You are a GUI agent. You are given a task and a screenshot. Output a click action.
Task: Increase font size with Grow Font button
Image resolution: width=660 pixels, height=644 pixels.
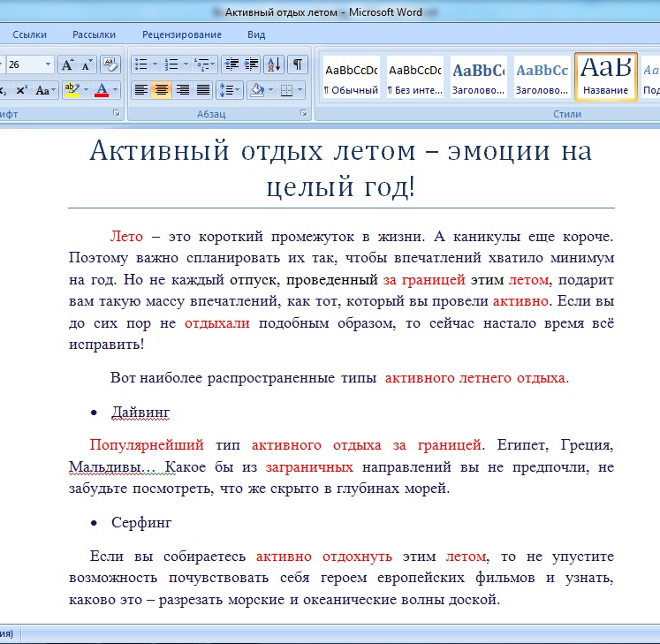click(67, 64)
